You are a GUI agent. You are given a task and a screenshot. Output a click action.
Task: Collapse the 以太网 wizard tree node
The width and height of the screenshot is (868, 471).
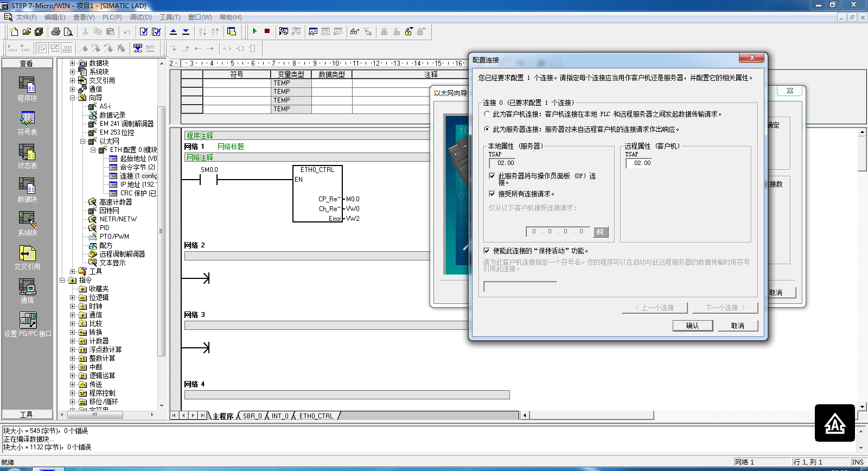point(83,141)
